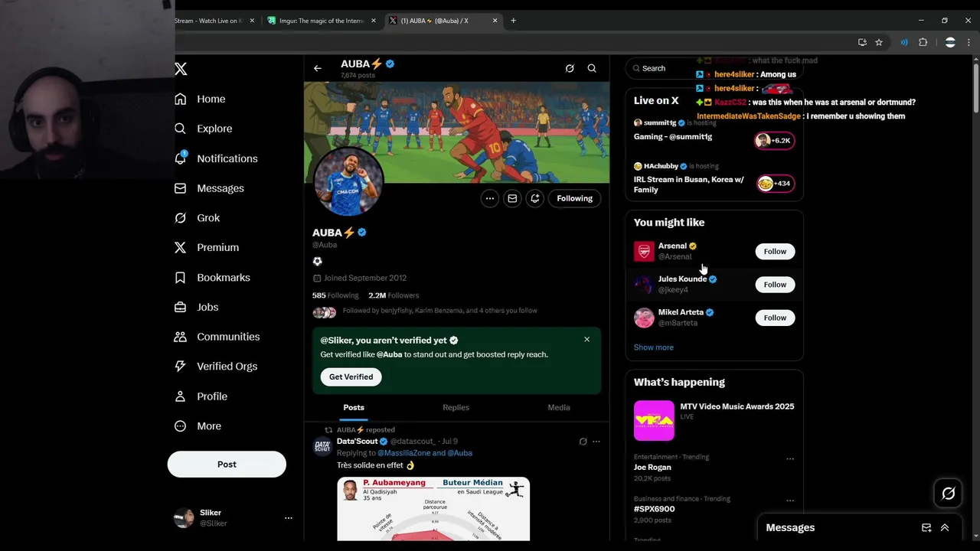980x551 pixels.
Task: Open Joe Rogan trend options ellipsis
Action: [790, 459]
